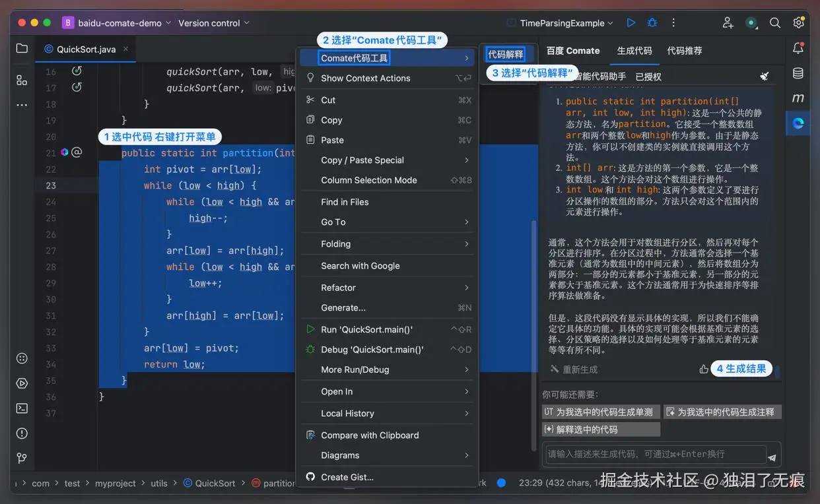
Task: Toggle Column Selection Mode
Action: pos(387,180)
